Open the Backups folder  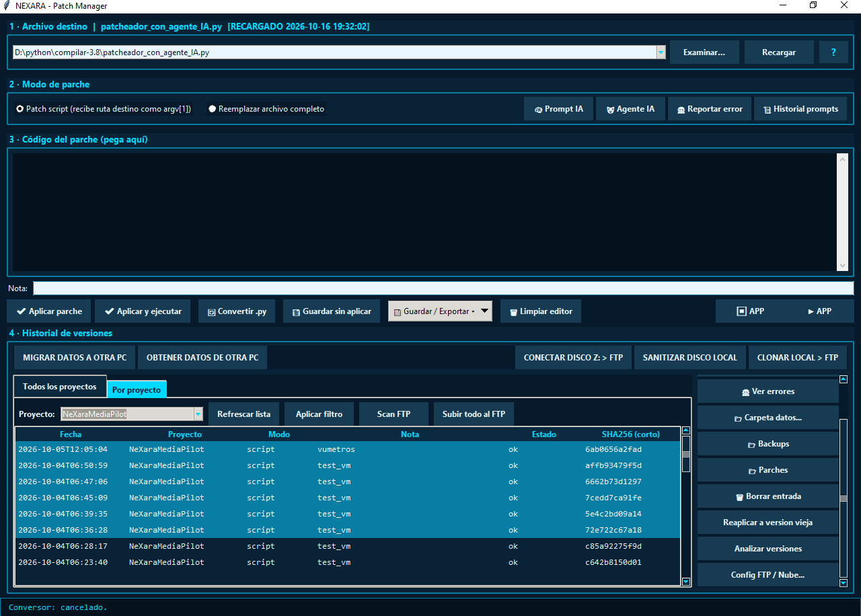pos(768,444)
